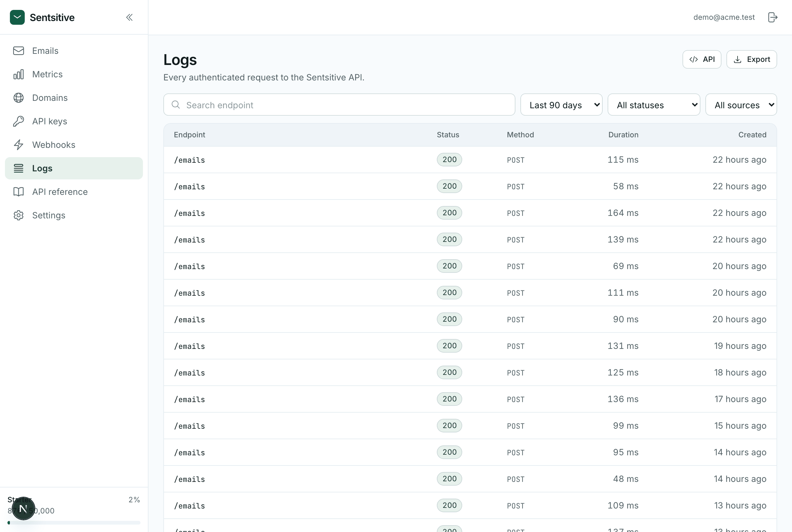Click the 2% usage label
The width and height of the screenshot is (792, 532).
[x=134, y=500]
